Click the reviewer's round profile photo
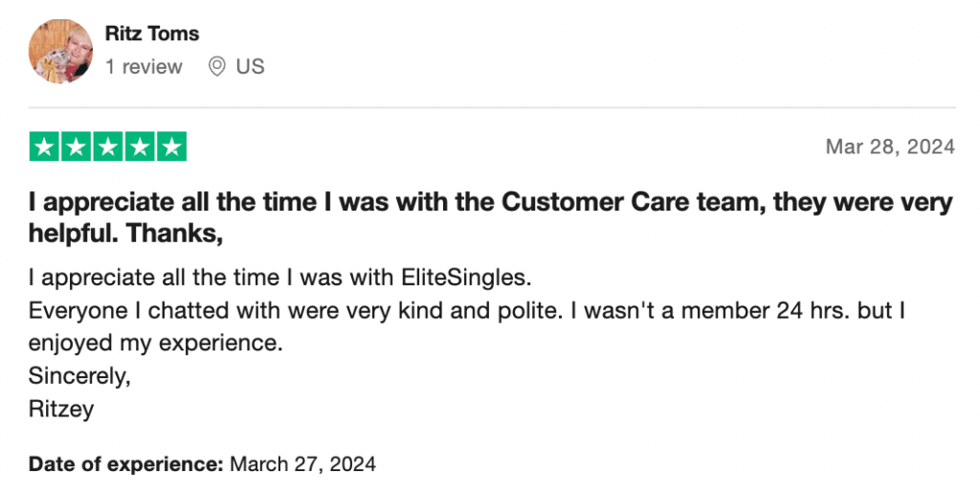The width and height of the screenshot is (980, 495). click(x=60, y=52)
